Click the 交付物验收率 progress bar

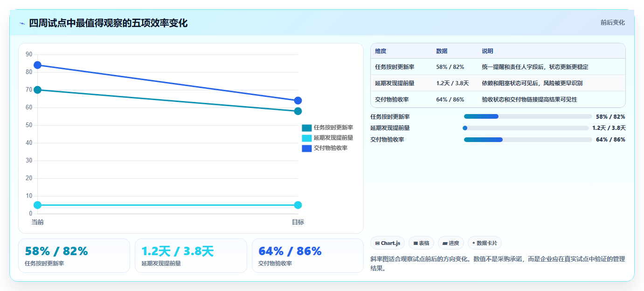(x=528, y=140)
